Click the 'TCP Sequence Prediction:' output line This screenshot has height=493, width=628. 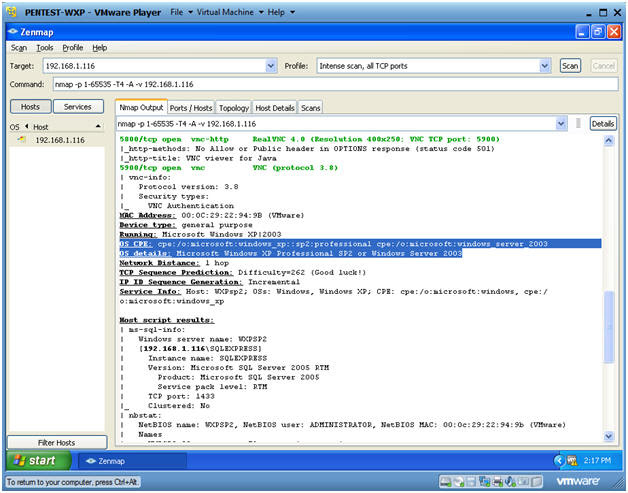click(243, 272)
